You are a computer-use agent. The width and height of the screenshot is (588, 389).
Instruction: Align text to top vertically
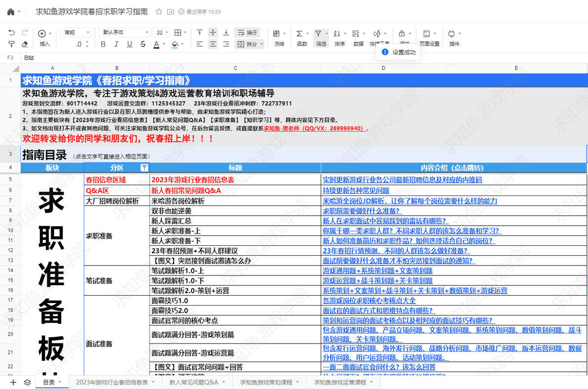click(x=199, y=33)
